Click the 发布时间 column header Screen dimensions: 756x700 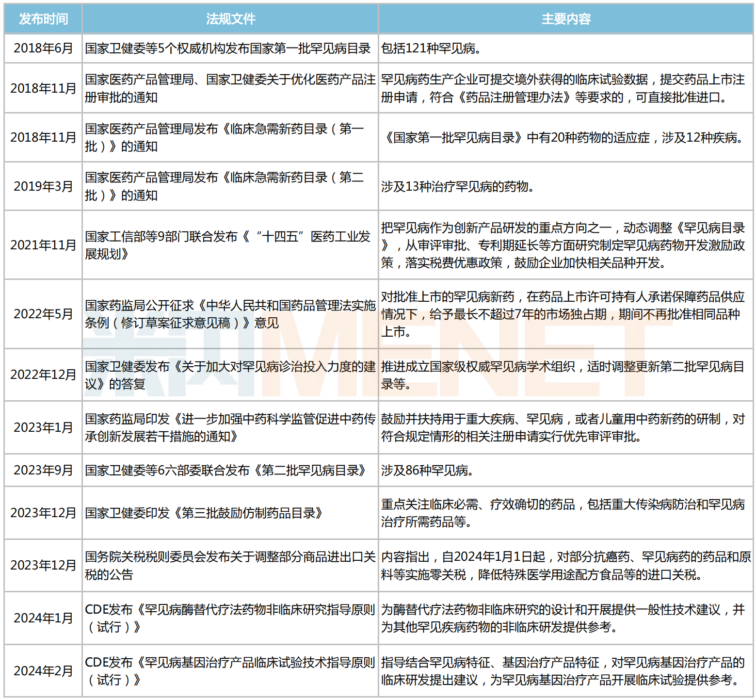click(x=43, y=19)
